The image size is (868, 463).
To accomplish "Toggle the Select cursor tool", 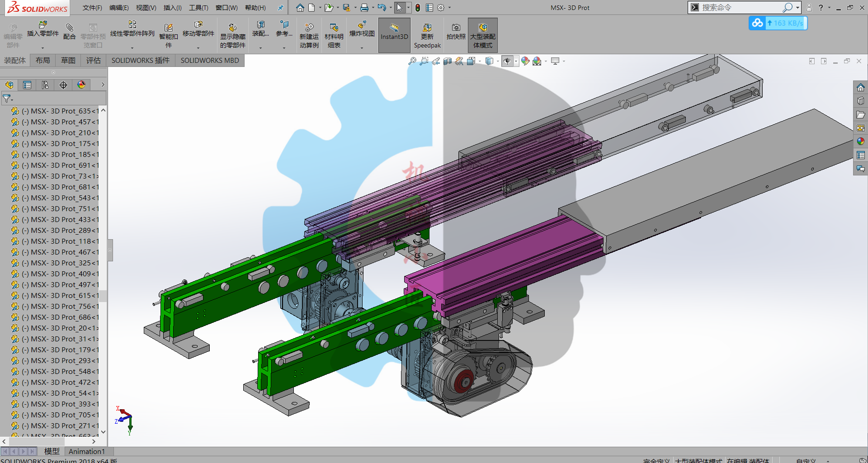I will click(x=400, y=8).
